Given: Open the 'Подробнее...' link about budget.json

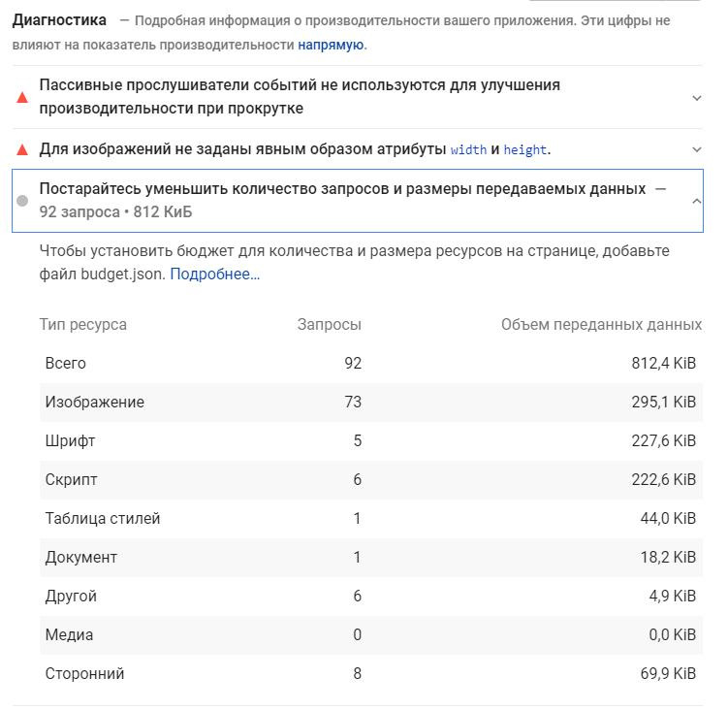Looking at the screenshot, I should coord(215,275).
